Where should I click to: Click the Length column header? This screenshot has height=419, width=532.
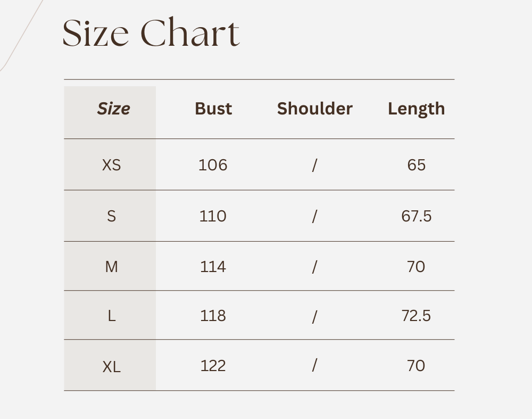[416, 109]
